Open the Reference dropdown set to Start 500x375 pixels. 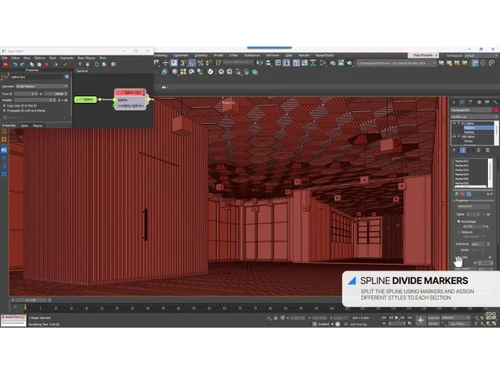[x=480, y=244]
